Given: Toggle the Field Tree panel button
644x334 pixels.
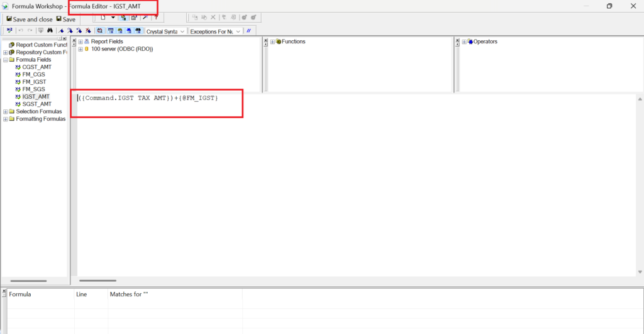Looking at the screenshot, I should click(x=111, y=31).
